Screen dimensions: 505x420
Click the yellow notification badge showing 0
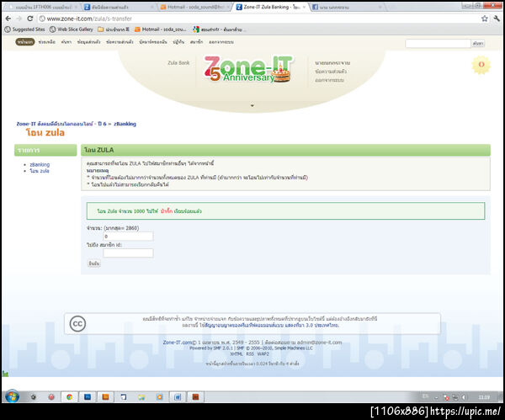pyautogui.click(x=481, y=65)
